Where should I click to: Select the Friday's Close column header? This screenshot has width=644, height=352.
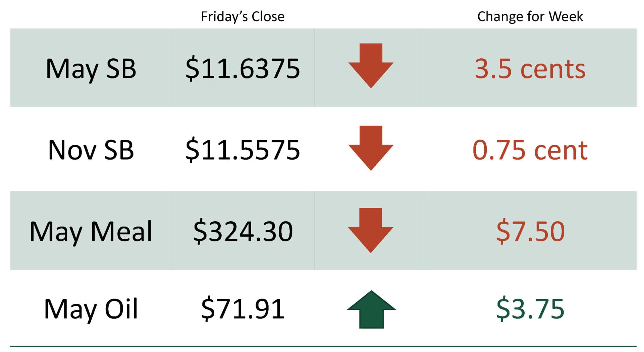[x=243, y=16]
